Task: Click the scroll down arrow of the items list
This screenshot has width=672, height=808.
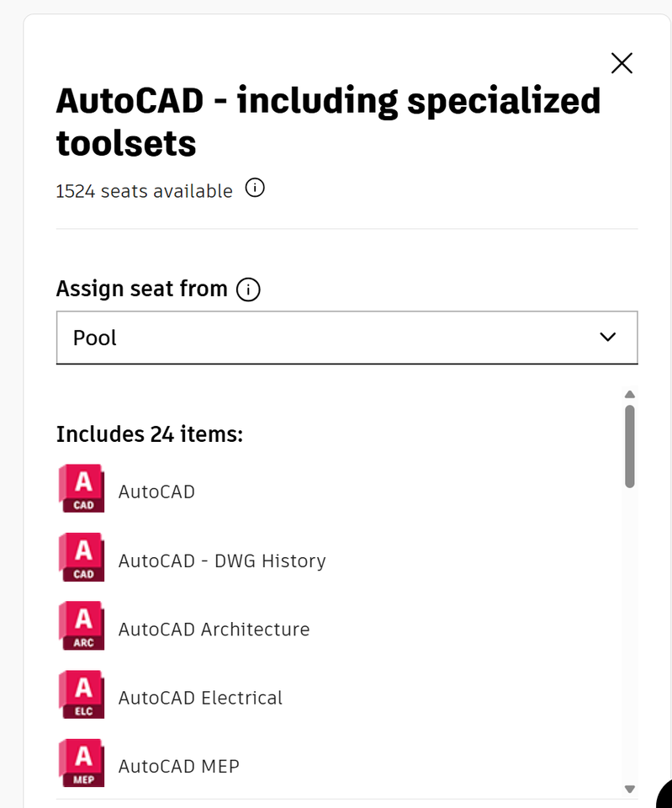Action: [x=629, y=789]
